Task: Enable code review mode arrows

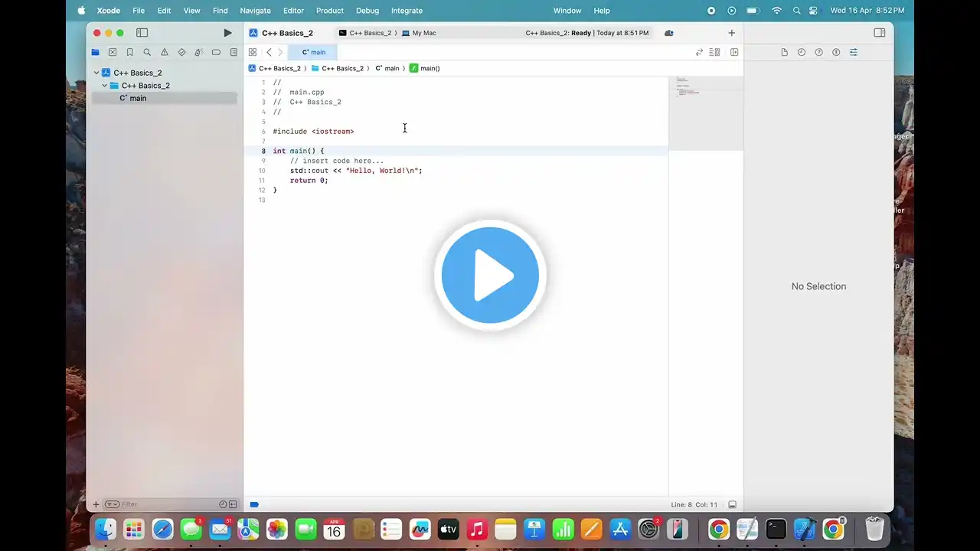Action: 699,52
